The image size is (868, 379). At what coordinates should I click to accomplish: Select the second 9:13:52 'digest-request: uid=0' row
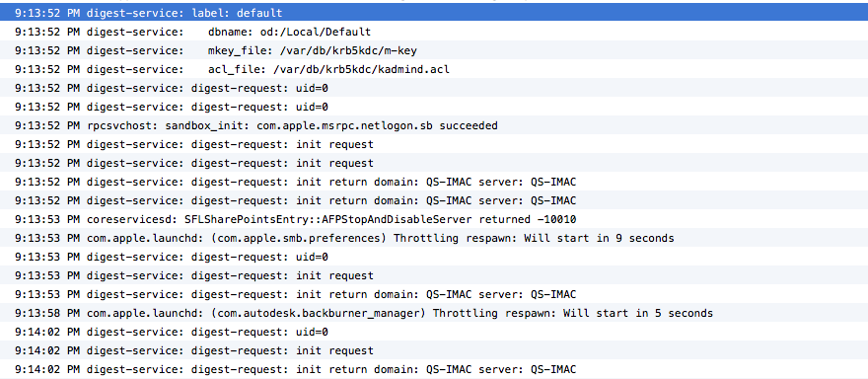434,107
